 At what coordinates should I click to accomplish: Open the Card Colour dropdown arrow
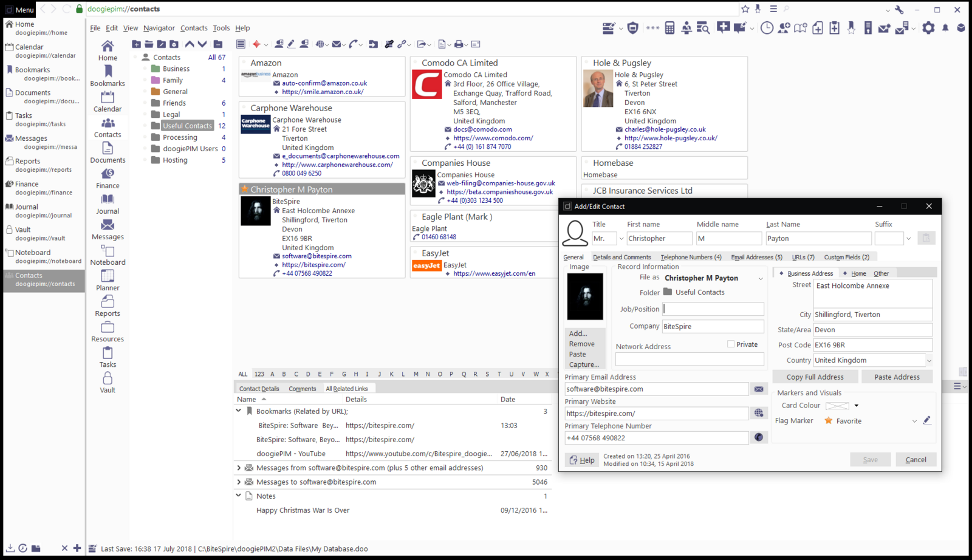pyautogui.click(x=857, y=406)
